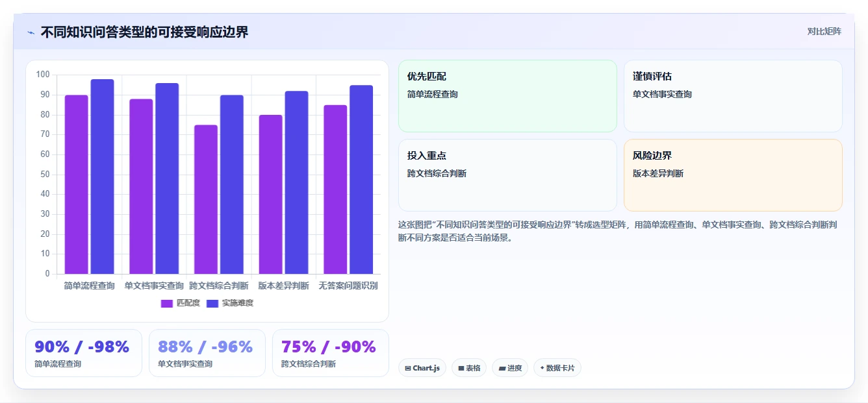Click the 90% / -98% stat card
This screenshot has width=868, height=403.
coord(84,353)
